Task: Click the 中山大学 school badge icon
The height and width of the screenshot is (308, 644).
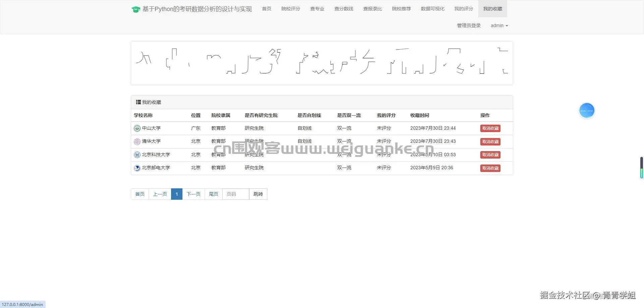Action: point(137,128)
